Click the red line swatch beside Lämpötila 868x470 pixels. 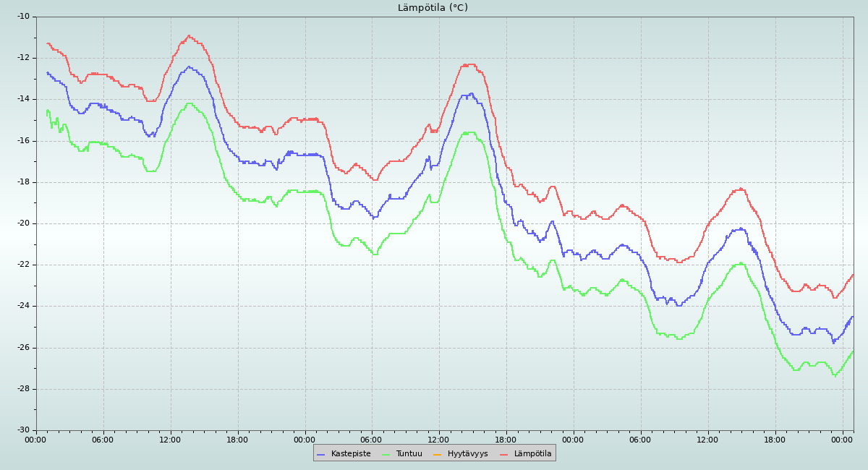coord(504,453)
